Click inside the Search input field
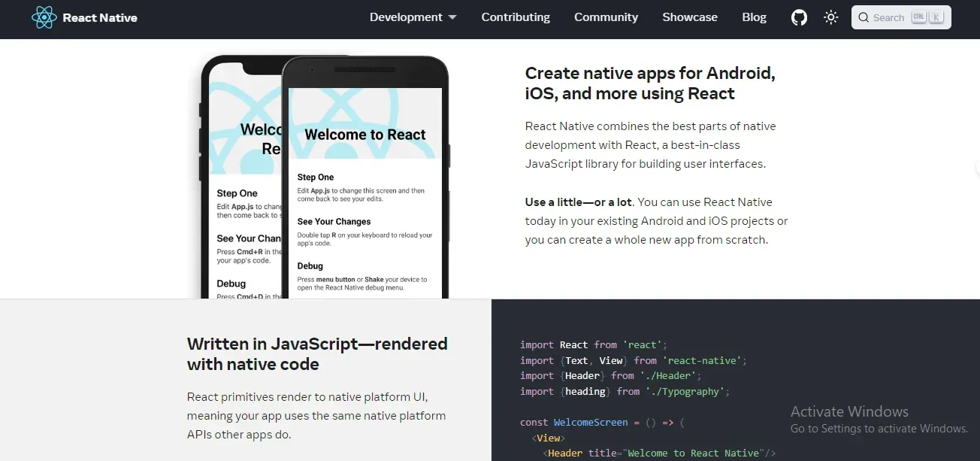 coord(891,17)
